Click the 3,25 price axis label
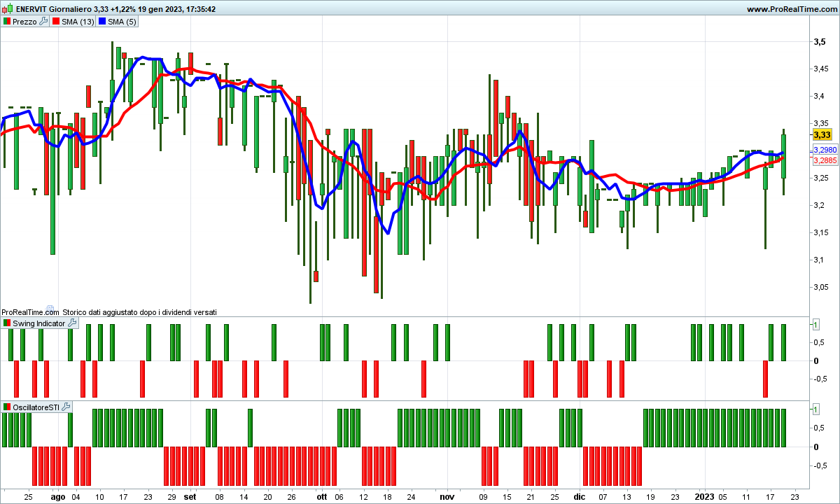 point(821,178)
